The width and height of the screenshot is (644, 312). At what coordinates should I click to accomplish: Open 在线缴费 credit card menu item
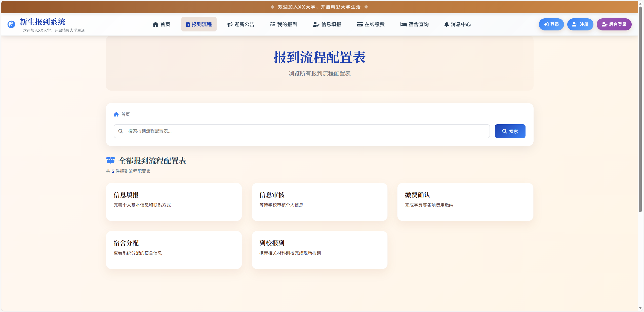coord(371,24)
